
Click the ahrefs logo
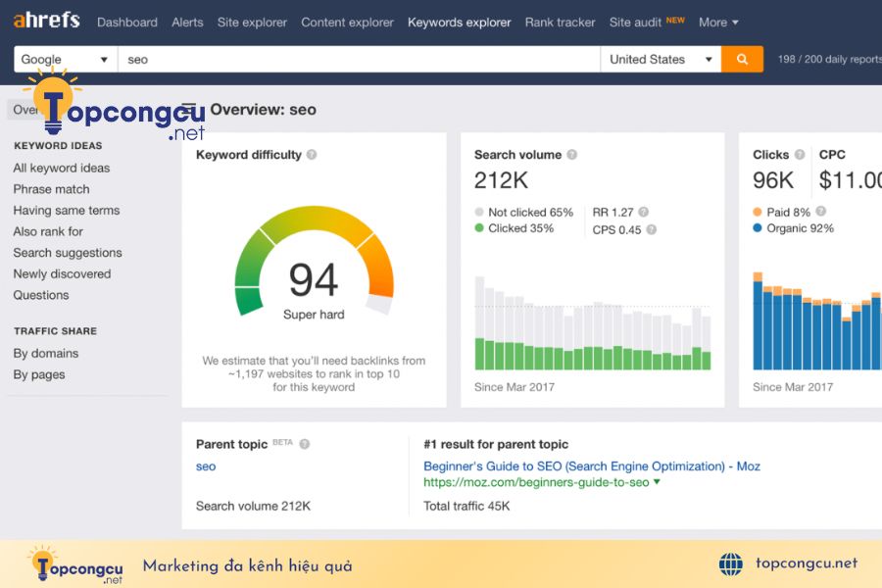tap(47, 21)
